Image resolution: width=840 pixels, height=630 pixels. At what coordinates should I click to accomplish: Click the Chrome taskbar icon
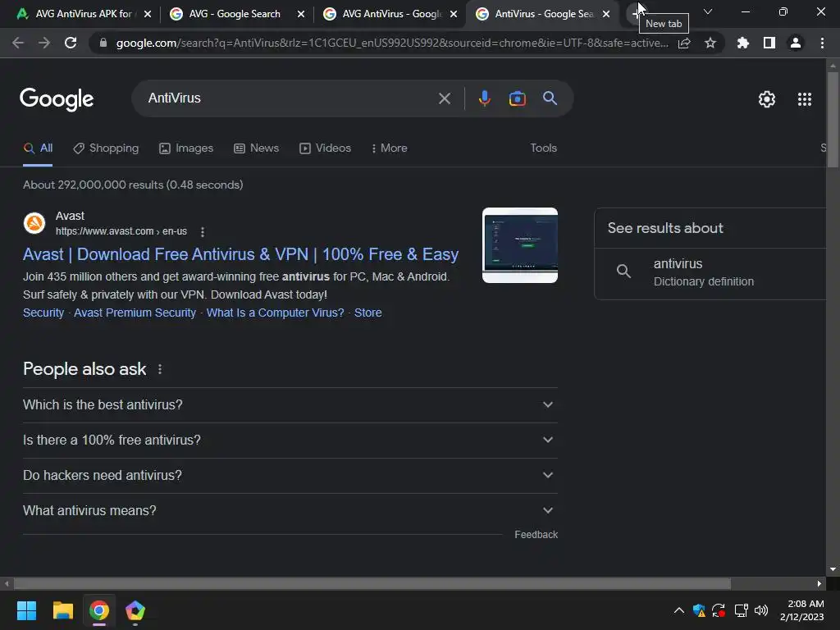pos(99,610)
